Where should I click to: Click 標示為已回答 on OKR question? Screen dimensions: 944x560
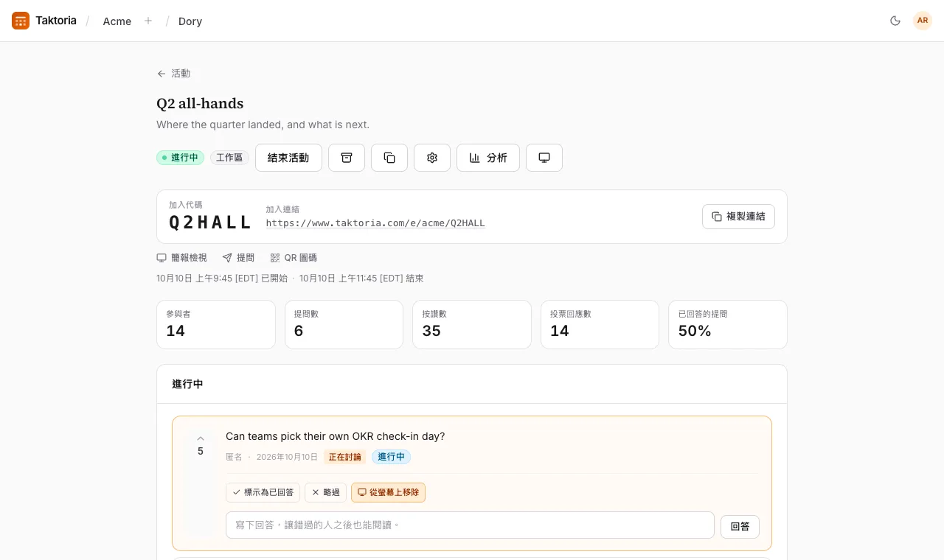[x=263, y=492]
